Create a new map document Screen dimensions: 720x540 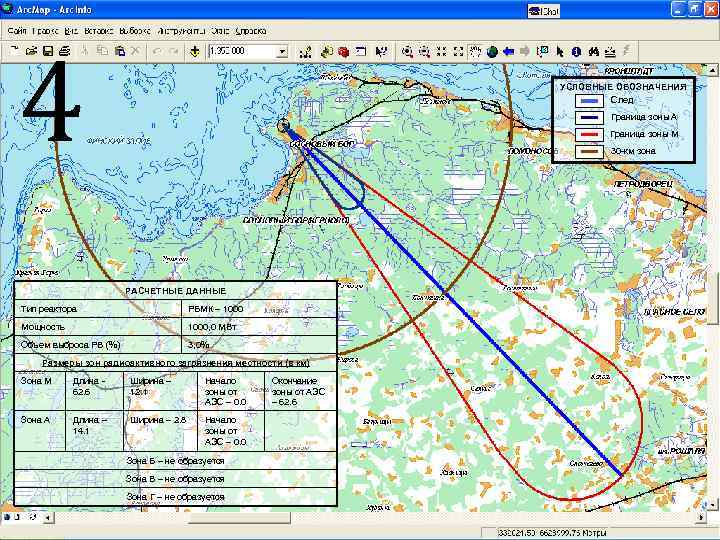coord(14,51)
